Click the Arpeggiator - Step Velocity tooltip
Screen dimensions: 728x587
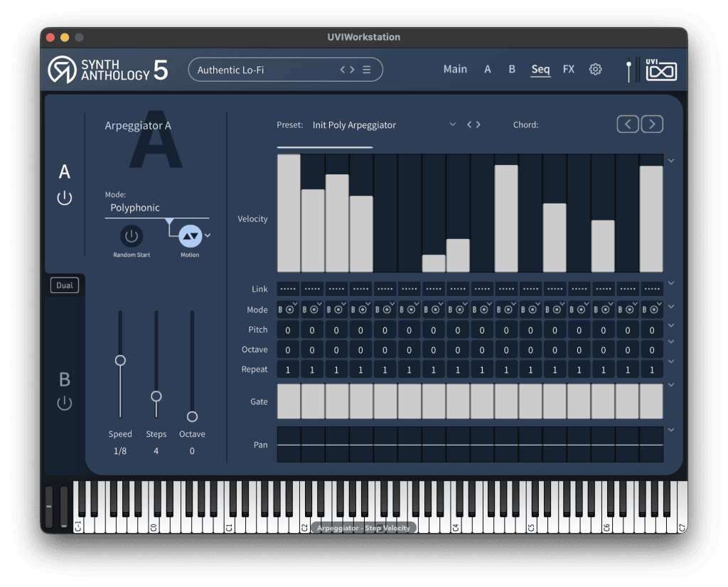363,528
